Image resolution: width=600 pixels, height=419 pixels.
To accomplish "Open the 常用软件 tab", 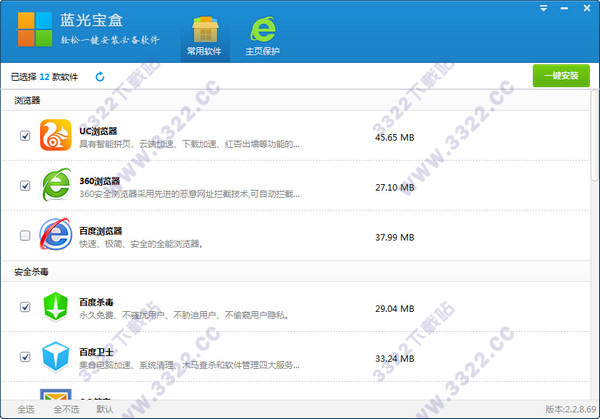I will point(205,37).
